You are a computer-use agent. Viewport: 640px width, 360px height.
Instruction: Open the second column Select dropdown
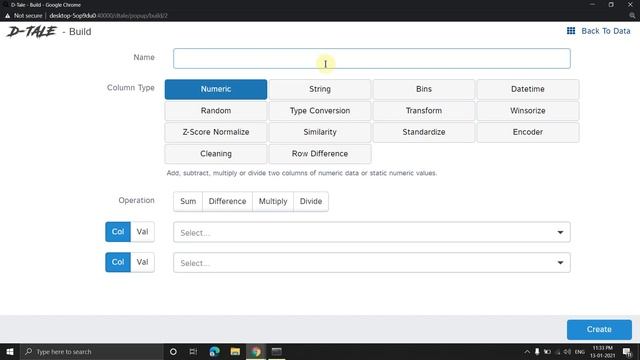371,263
